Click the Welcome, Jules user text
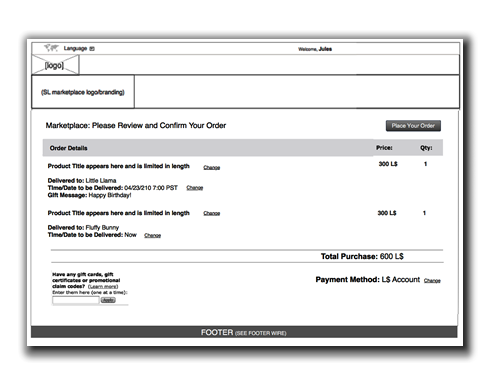This screenshot has height=383, width=488. pyautogui.click(x=315, y=49)
